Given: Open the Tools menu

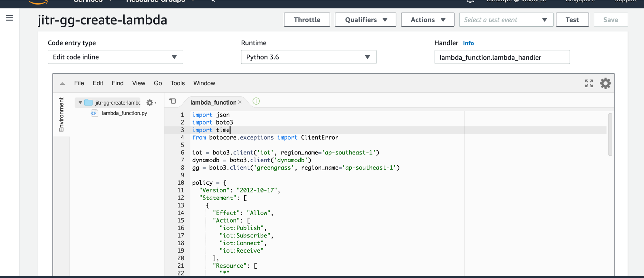Looking at the screenshot, I should (178, 83).
